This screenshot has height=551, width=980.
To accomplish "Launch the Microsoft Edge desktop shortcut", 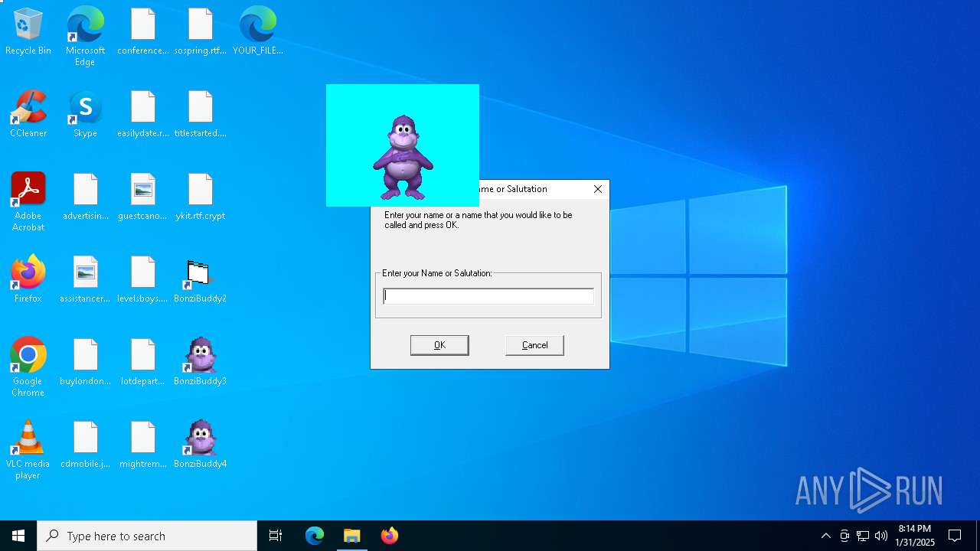I will [85, 36].
